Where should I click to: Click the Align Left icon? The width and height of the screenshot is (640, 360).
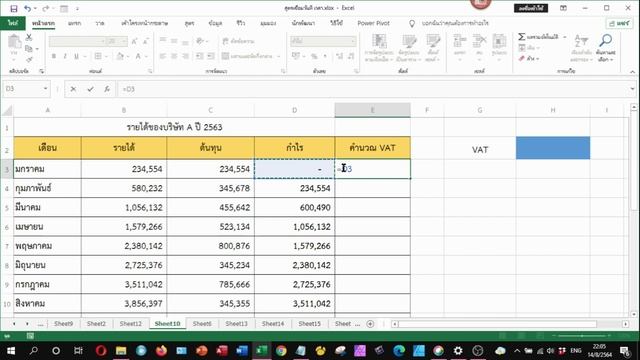pyautogui.click(x=163, y=56)
